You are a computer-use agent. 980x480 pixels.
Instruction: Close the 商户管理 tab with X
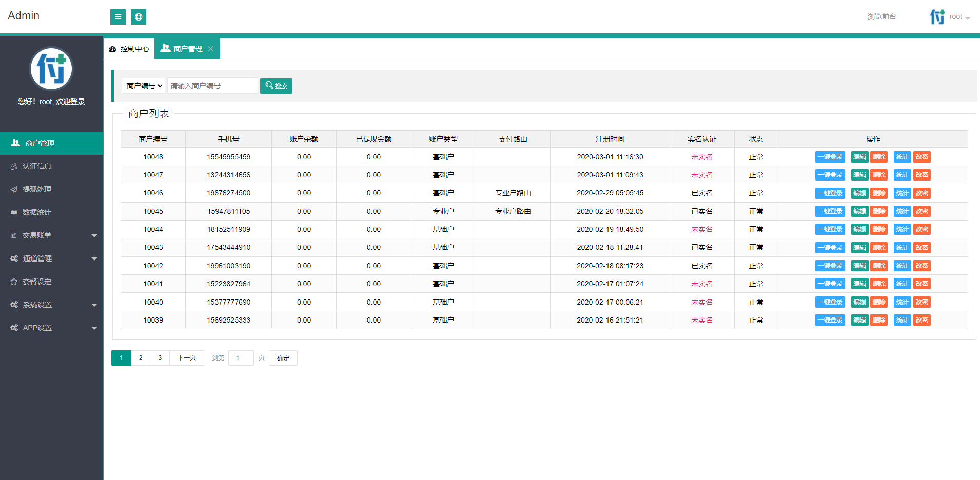[x=211, y=49]
